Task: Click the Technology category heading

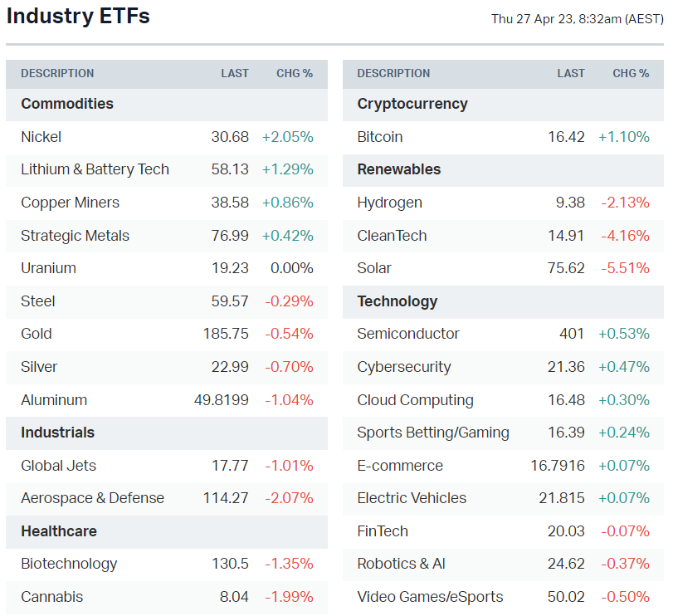Action: [x=397, y=301]
